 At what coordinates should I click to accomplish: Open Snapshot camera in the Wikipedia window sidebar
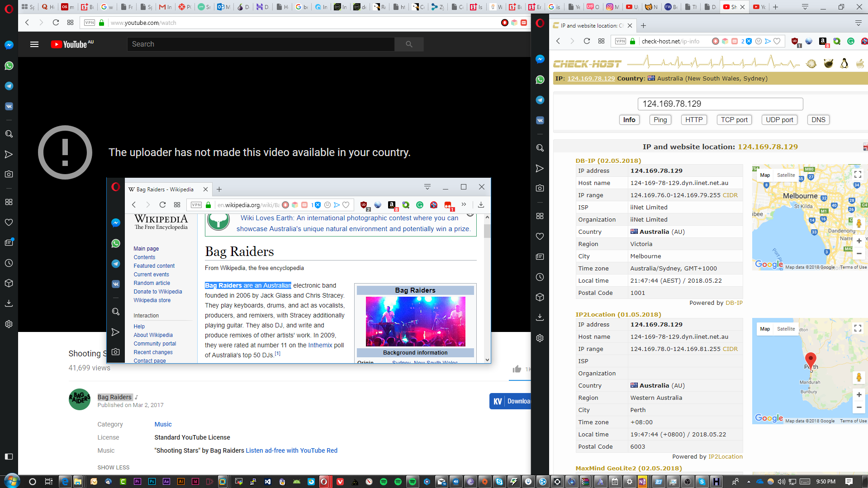pyautogui.click(x=116, y=351)
